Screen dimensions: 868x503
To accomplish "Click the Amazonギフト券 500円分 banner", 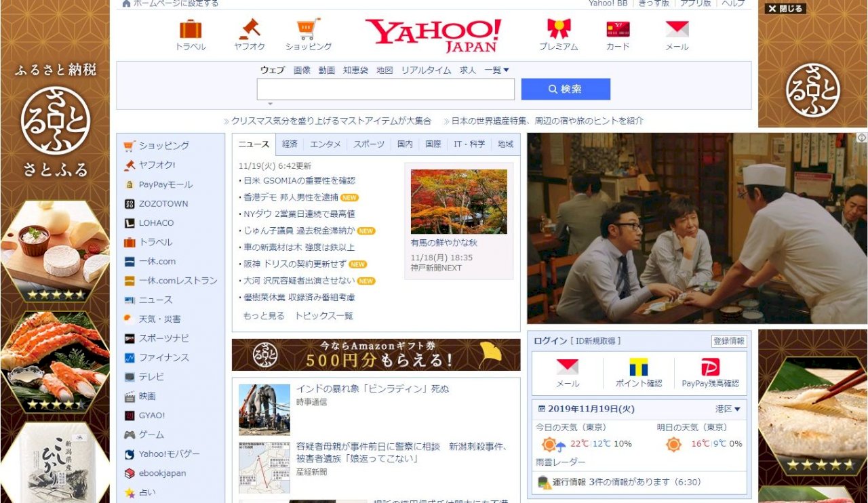I will 376,355.
